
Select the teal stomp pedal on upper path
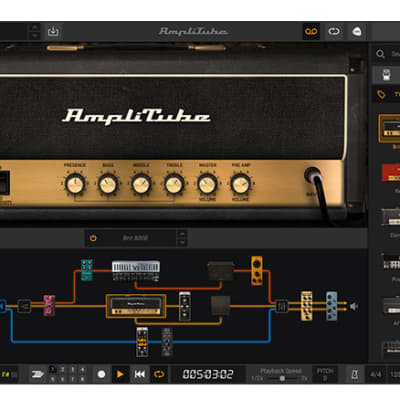point(87,270)
